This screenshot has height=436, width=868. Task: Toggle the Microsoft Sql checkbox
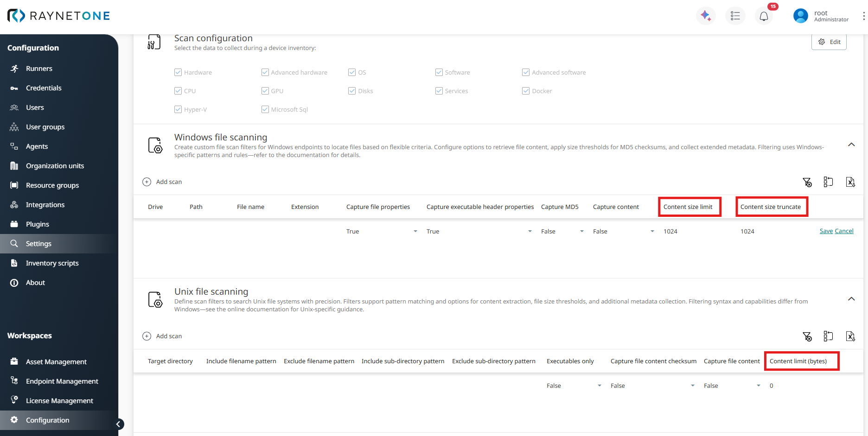click(x=265, y=109)
